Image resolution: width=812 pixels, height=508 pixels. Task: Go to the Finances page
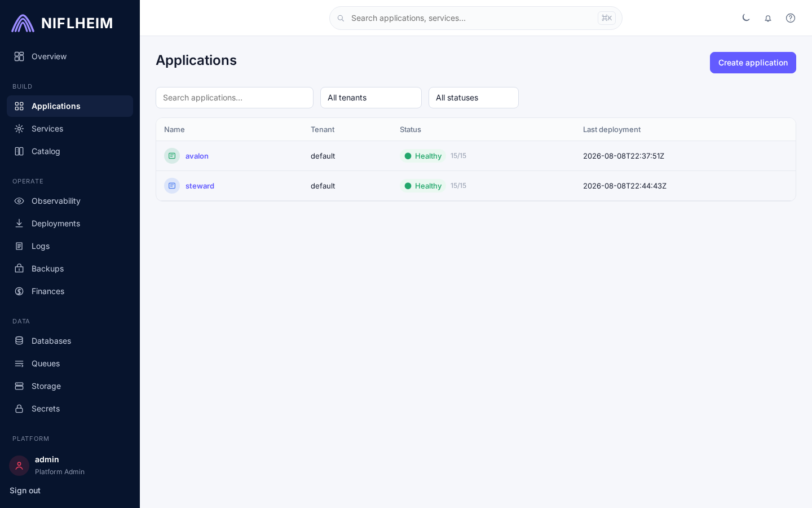pyautogui.click(x=70, y=291)
